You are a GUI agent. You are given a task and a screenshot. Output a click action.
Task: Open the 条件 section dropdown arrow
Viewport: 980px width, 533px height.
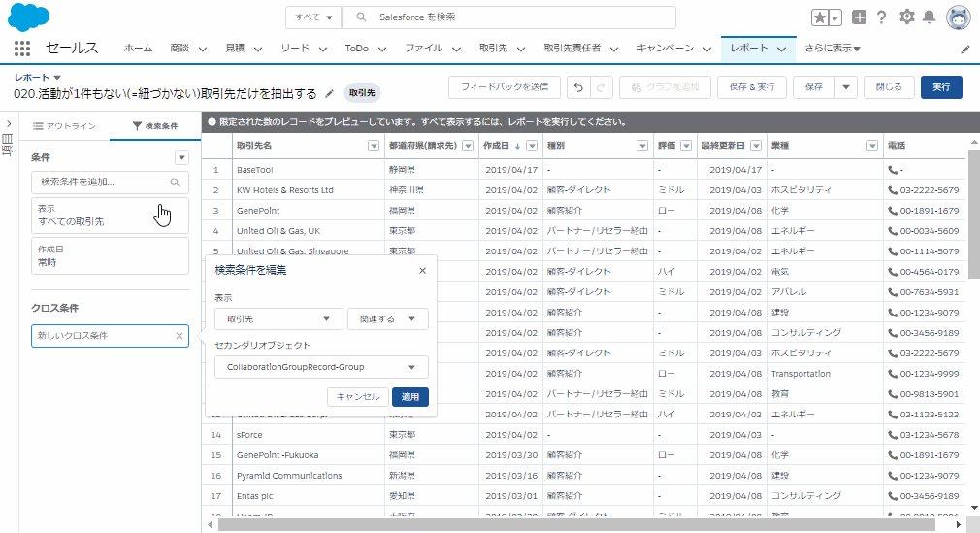click(181, 157)
